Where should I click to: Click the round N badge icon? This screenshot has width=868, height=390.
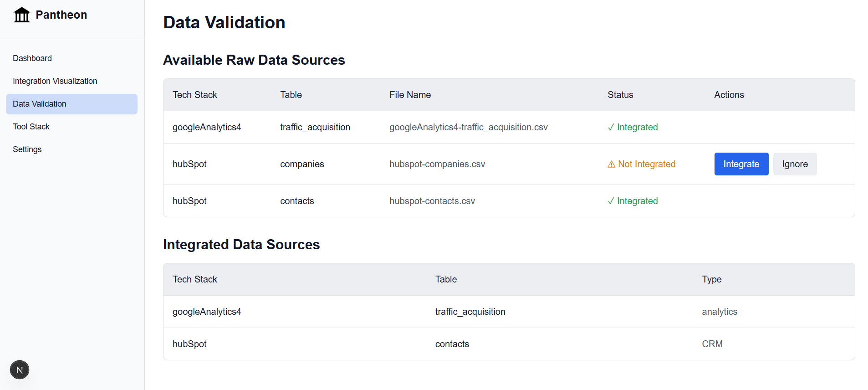tap(20, 370)
